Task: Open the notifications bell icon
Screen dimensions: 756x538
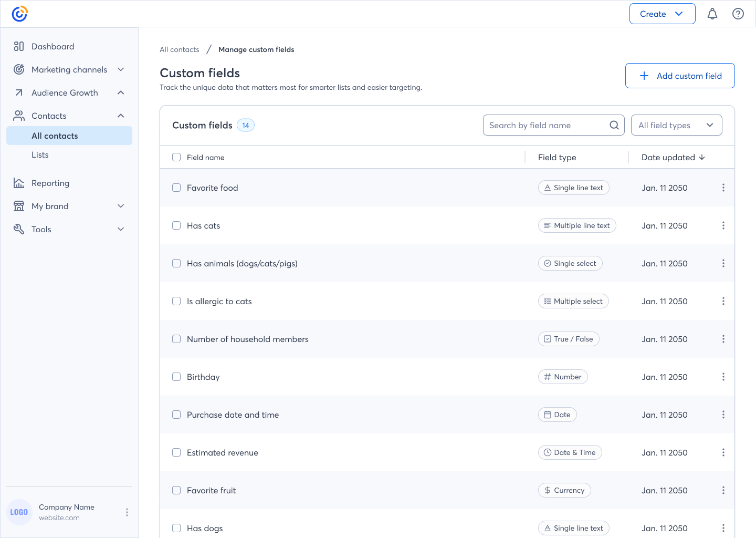Action: click(x=712, y=14)
